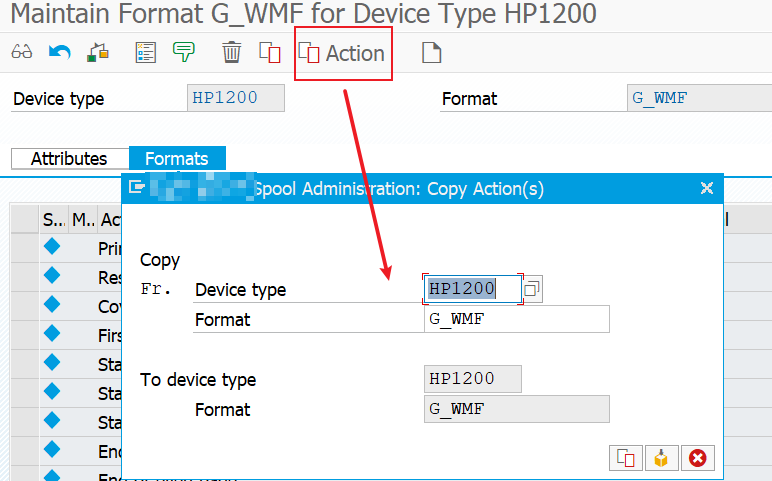
Task: Click the To device type HP1200 field
Action: [x=473, y=379]
